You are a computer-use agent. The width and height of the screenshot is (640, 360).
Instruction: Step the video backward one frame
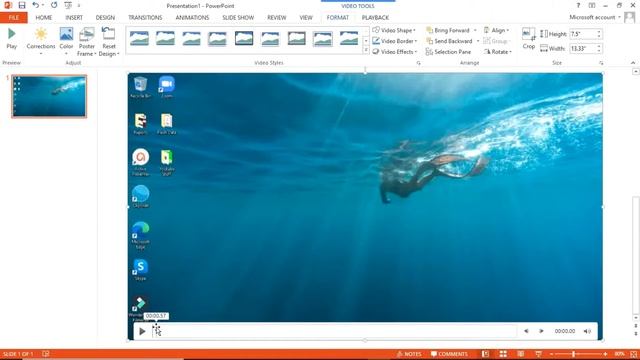526,331
